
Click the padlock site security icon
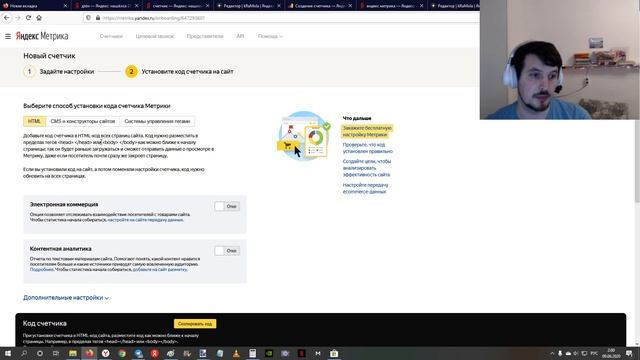coord(98,18)
